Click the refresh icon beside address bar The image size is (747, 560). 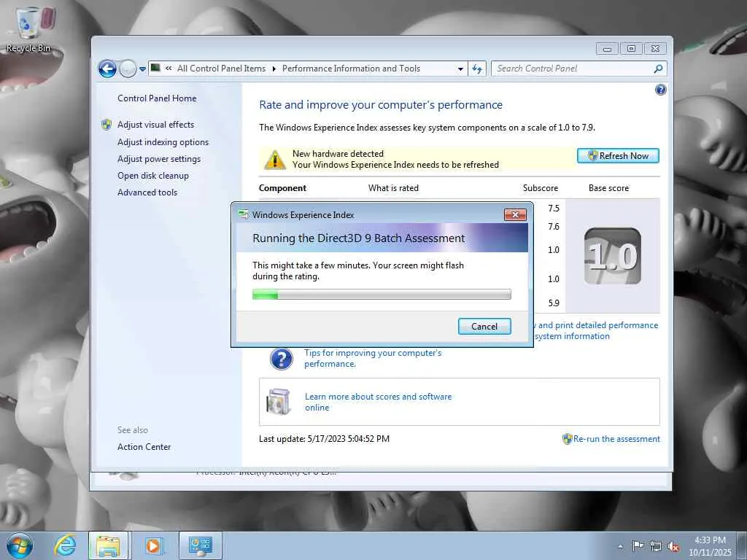(x=477, y=69)
